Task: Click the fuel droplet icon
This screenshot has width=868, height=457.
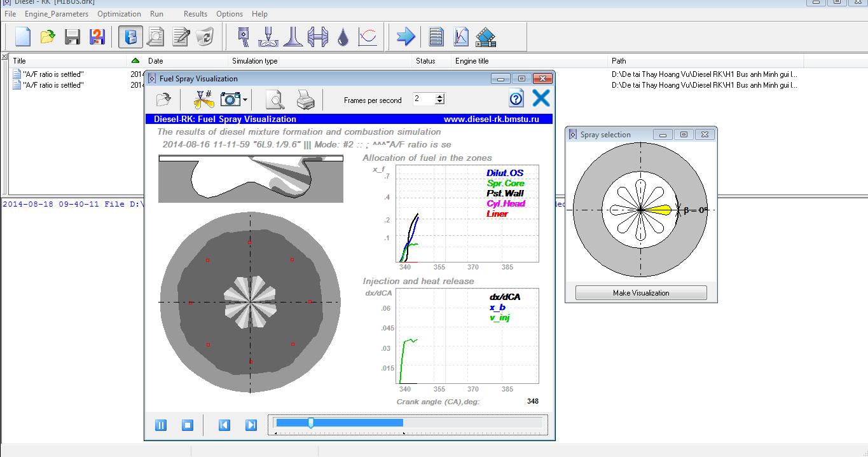Action: click(343, 37)
